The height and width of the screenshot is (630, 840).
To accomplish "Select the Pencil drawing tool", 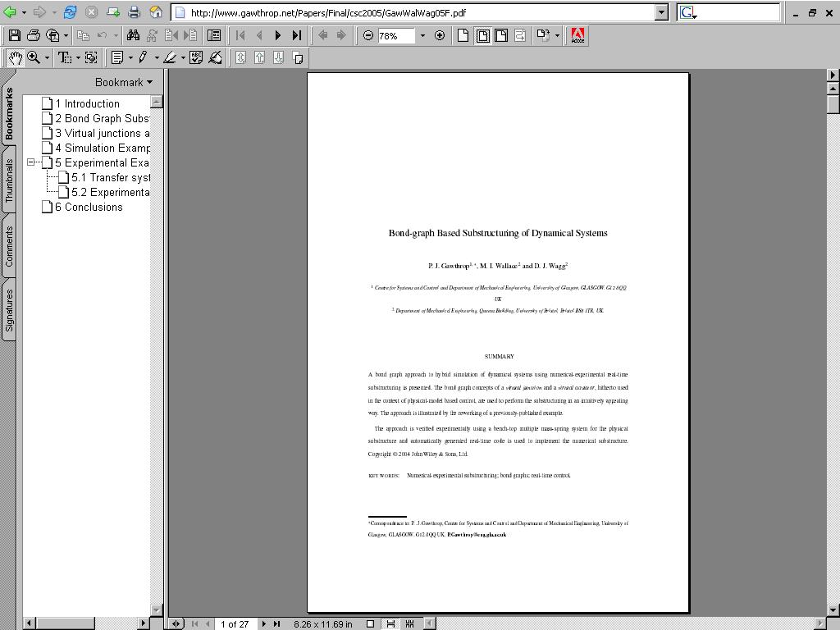I will click(x=143, y=57).
